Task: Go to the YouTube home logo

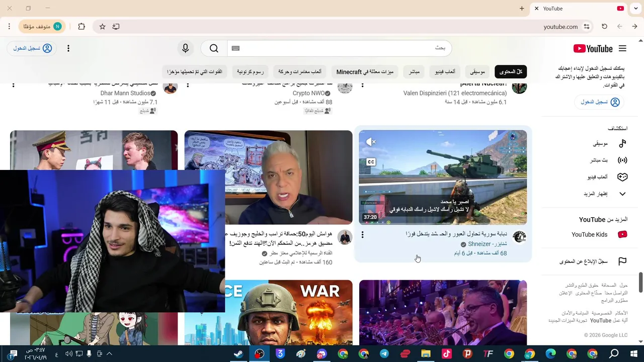Action: pyautogui.click(x=593, y=49)
